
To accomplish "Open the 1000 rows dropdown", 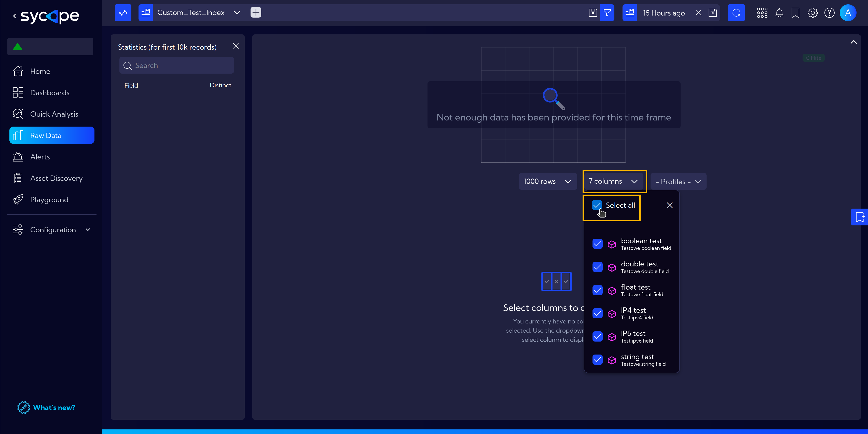I will [x=547, y=181].
